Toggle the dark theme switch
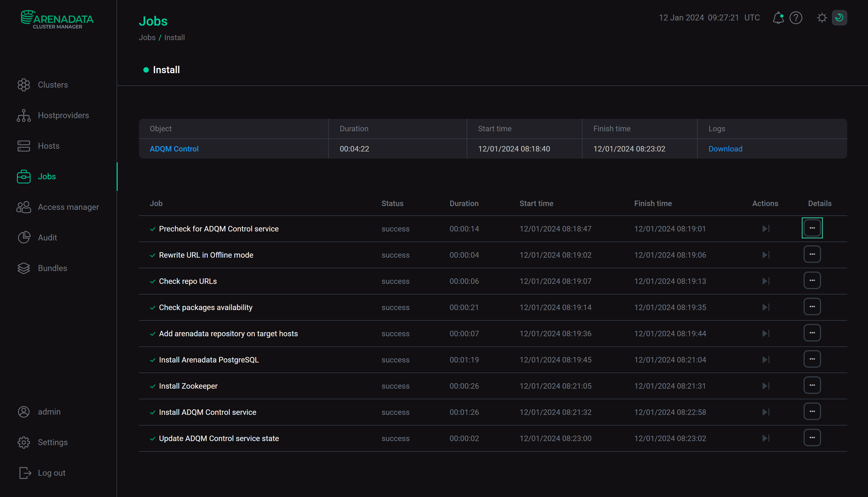 [x=840, y=18]
